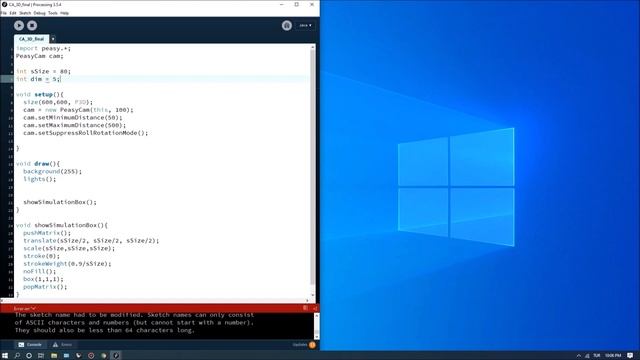Click the 'int sSize = 80;' line
This screenshot has height=360, width=640.
tap(43, 71)
